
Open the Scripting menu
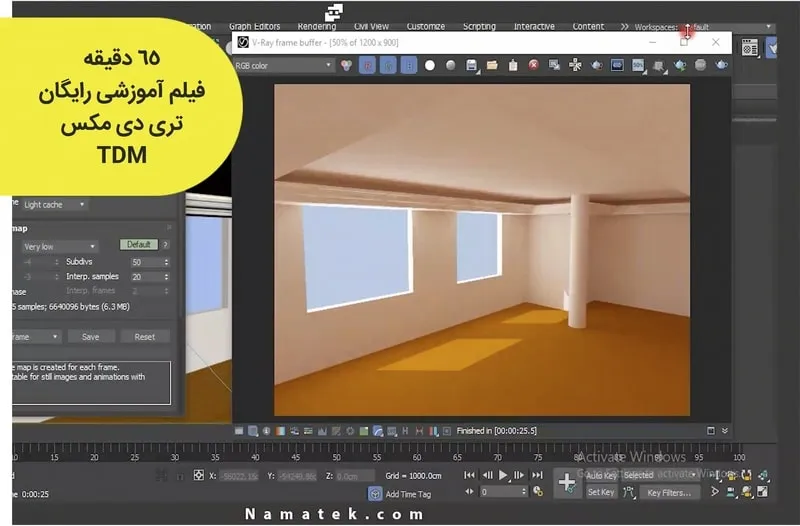click(x=479, y=26)
